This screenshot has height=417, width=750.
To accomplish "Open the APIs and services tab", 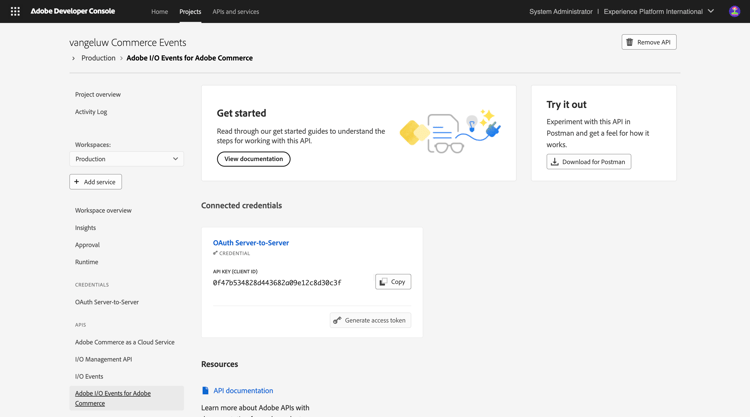I will tap(236, 11).
